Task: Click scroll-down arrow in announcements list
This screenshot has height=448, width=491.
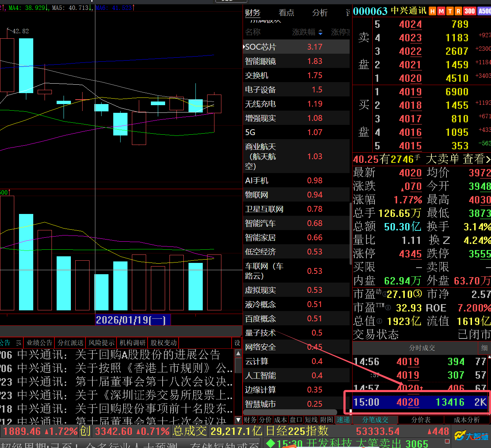Action: tap(238, 420)
